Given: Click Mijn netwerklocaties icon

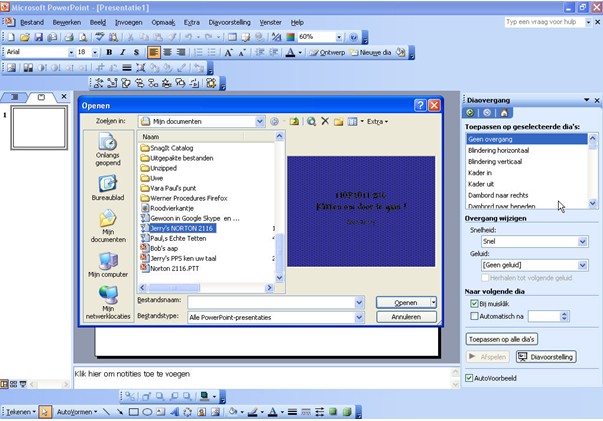Looking at the screenshot, I should point(107,303).
